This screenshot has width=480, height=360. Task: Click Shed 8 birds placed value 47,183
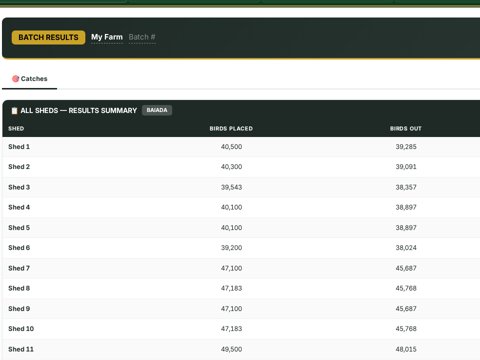tap(231, 288)
